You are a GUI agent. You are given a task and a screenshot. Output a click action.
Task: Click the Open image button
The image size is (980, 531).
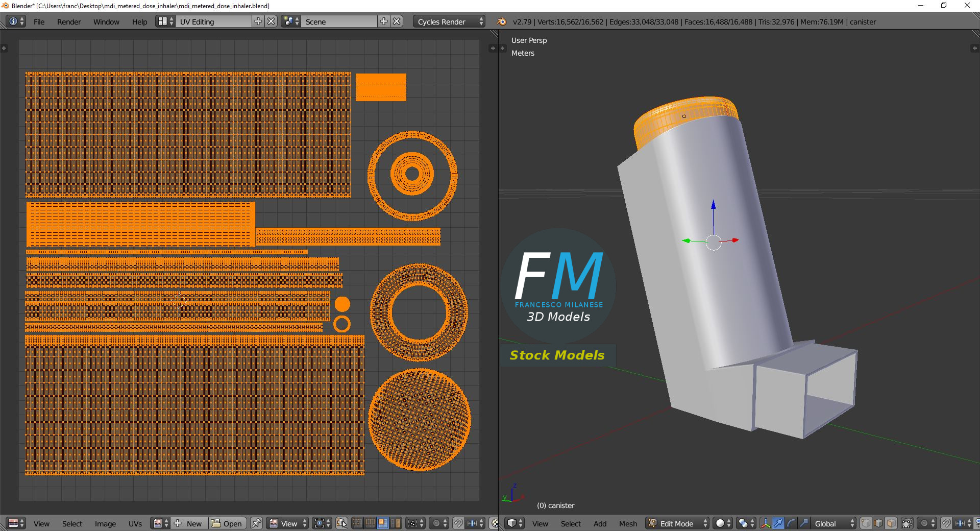(x=227, y=523)
